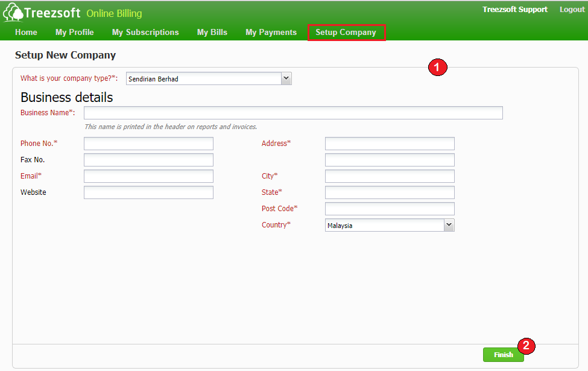
Task: Click the Treezsoft tree logo icon
Action: coord(13,13)
